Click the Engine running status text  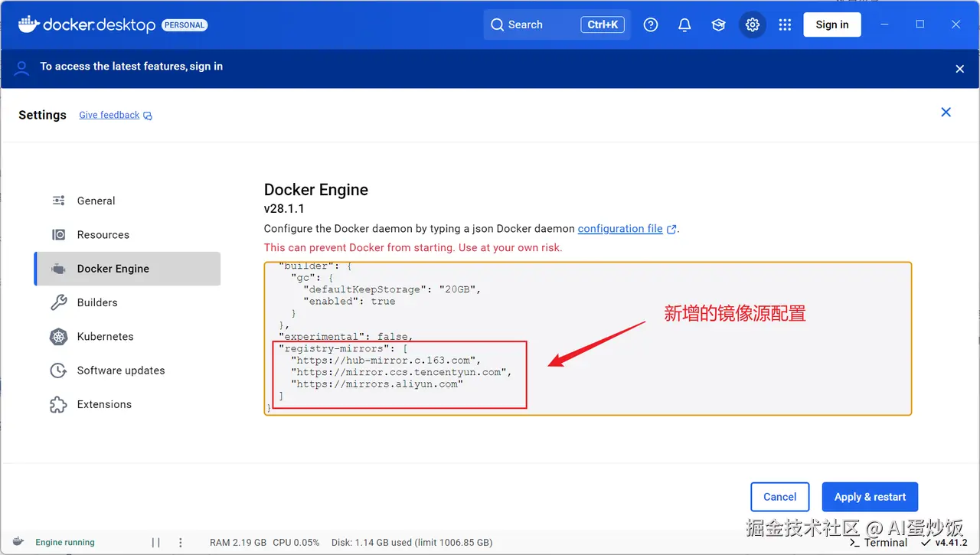65,542
